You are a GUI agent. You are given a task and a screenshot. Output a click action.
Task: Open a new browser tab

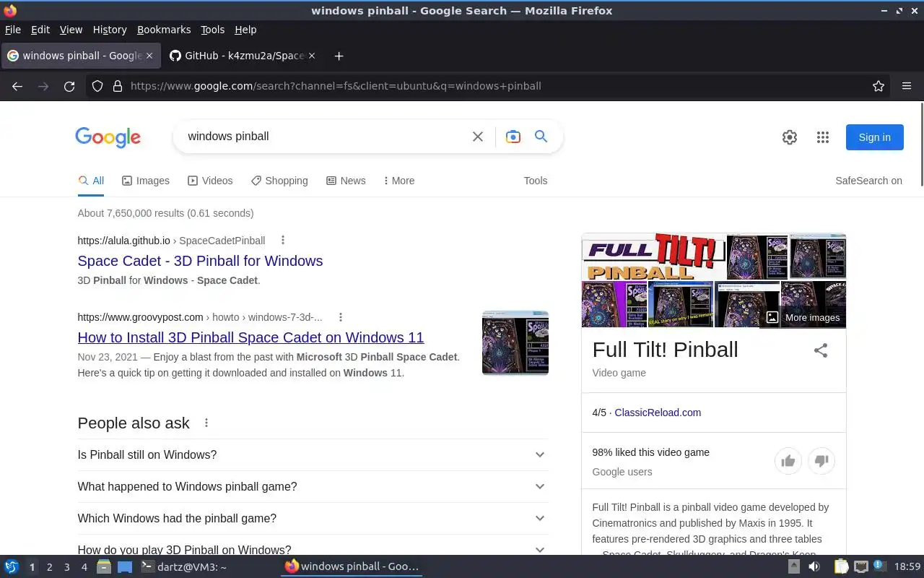[x=339, y=56]
